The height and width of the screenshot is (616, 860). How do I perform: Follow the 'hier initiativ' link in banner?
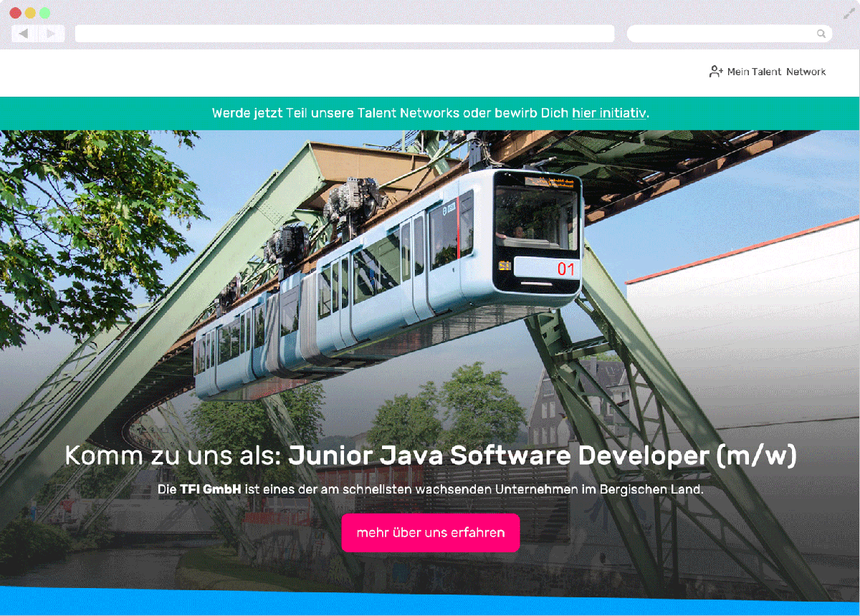pyautogui.click(x=608, y=113)
